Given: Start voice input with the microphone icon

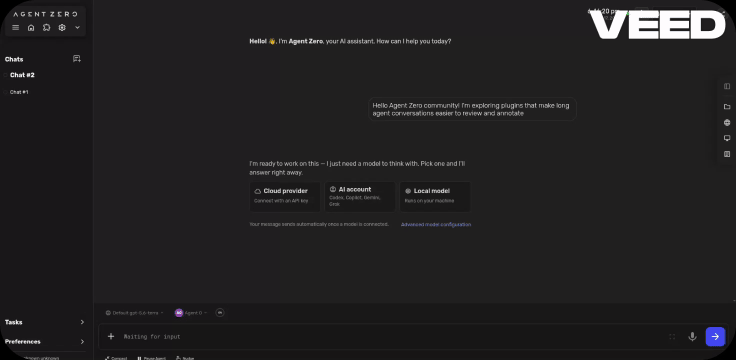Looking at the screenshot, I should tap(692, 337).
